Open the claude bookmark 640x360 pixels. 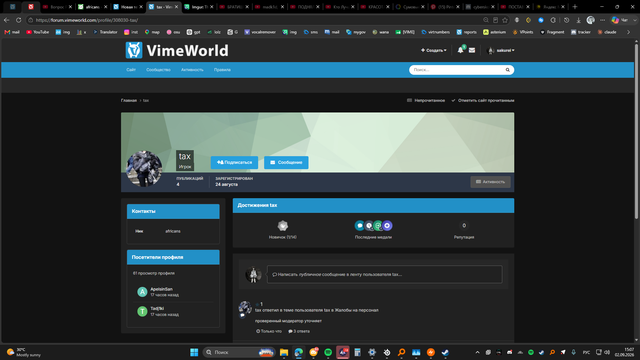[607, 32]
